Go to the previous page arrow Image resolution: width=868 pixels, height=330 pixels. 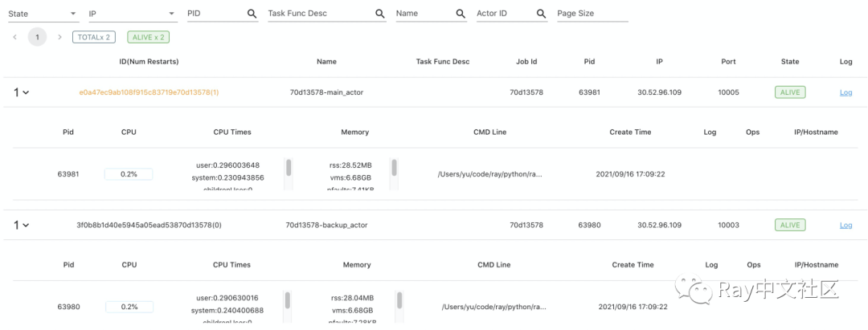(15, 37)
